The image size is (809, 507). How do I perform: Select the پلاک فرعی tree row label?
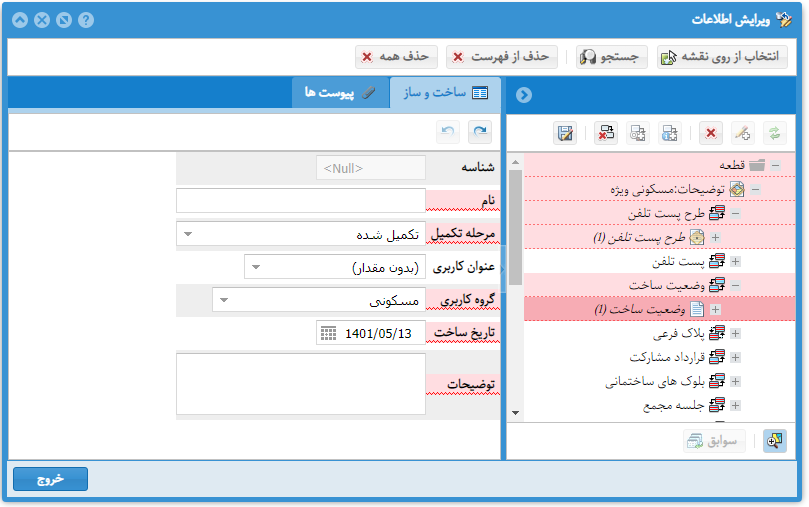pyautogui.click(x=678, y=334)
